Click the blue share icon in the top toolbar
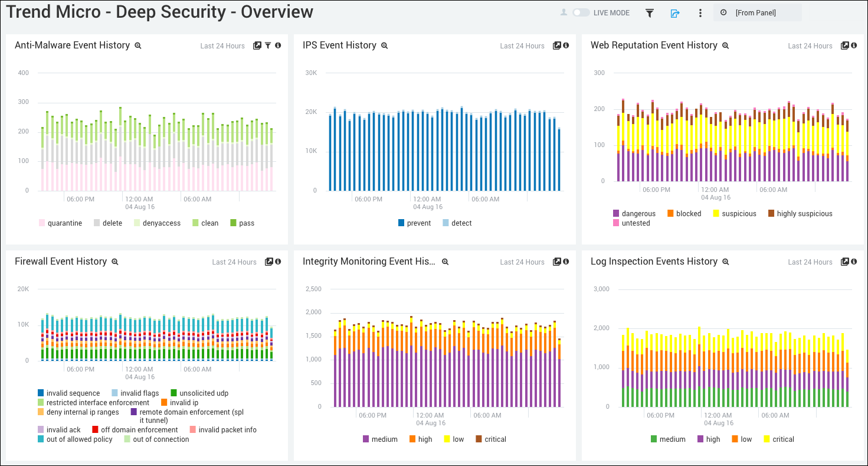This screenshot has width=868, height=466. coord(675,12)
